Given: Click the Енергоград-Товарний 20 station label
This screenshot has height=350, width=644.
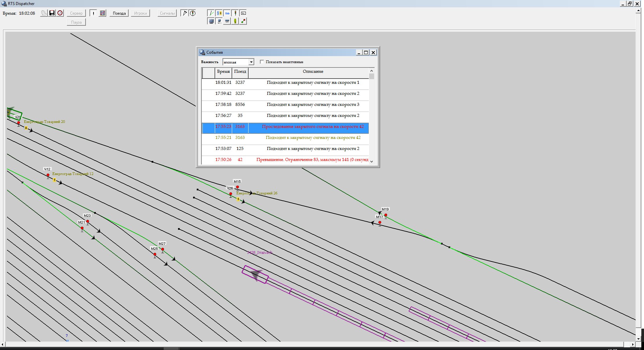Looking at the screenshot, I should 44,122.
